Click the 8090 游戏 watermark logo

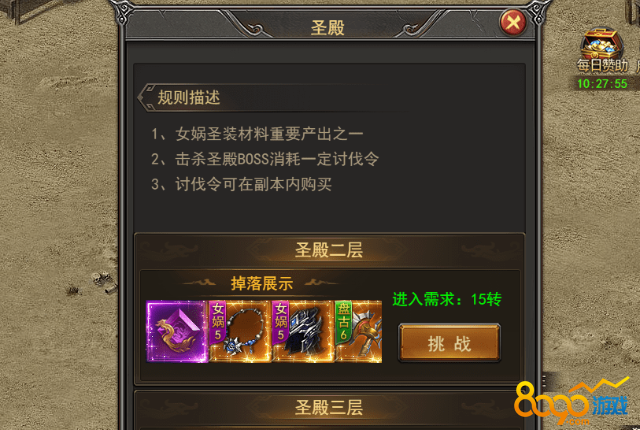click(571, 402)
